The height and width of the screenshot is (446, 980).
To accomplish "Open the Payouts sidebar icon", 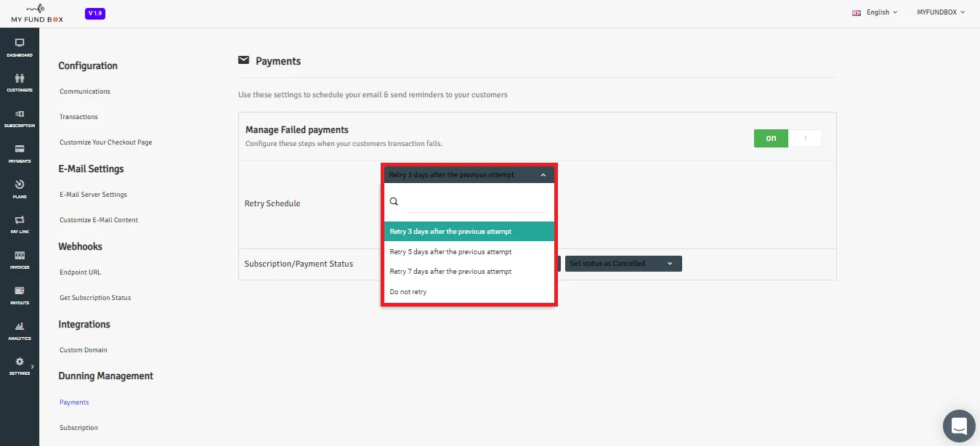I will (x=20, y=291).
